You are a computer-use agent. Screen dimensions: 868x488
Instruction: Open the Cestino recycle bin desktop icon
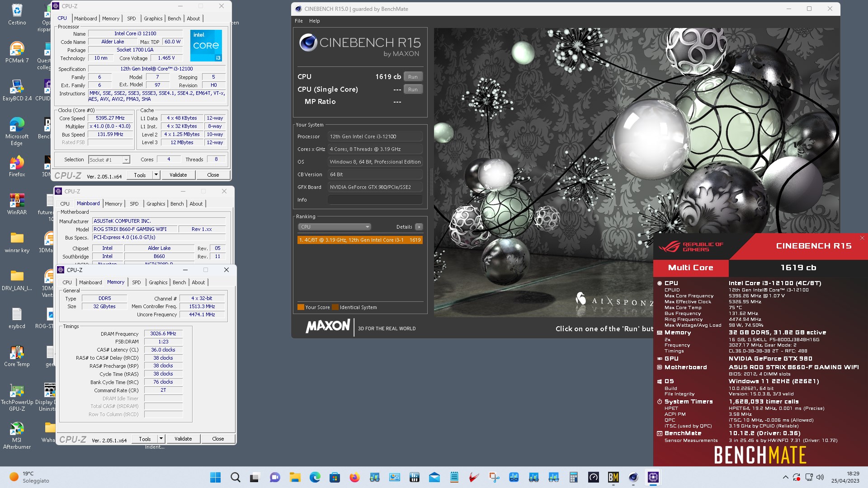coord(17,14)
